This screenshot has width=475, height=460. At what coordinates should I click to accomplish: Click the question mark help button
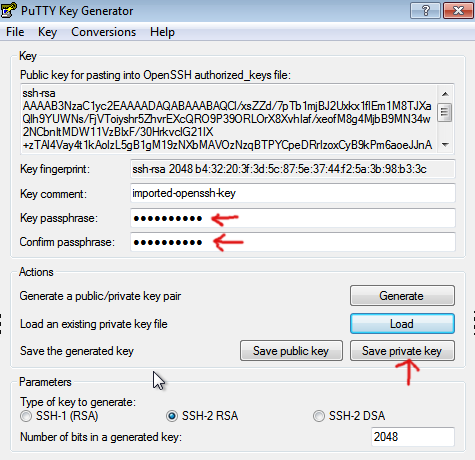pyautogui.click(x=425, y=10)
